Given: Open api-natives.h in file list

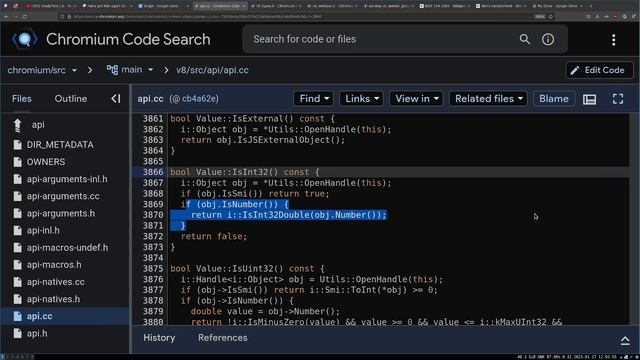Looking at the screenshot, I should click(x=53, y=299).
